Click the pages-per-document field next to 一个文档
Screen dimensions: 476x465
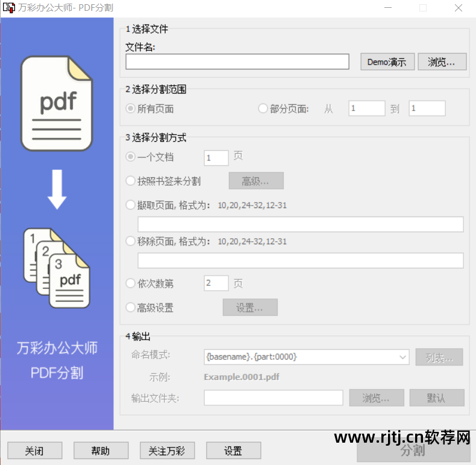216,158
